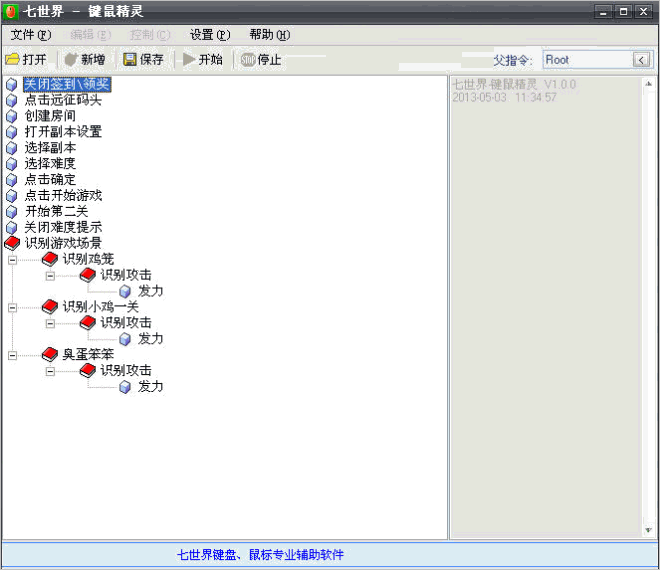This screenshot has height=570, width=660.
Task: Select the 点击开始游戏 row
Action: coord(63,196)
